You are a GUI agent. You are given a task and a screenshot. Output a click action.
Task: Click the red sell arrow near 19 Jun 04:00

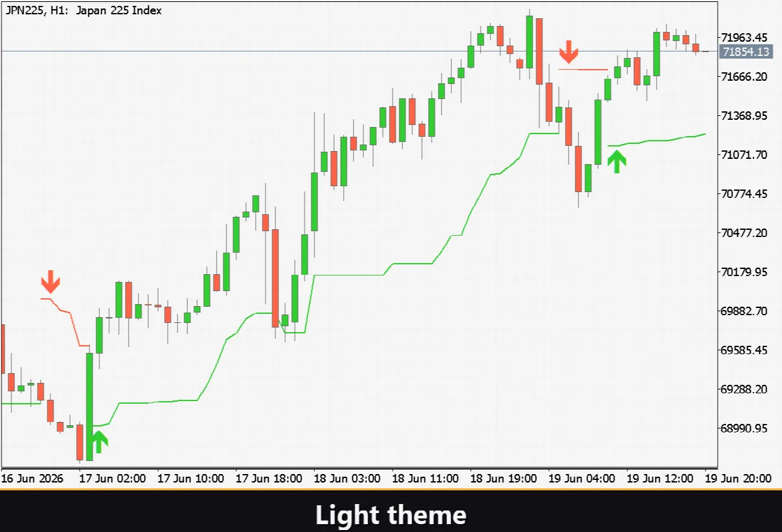(x=569, y=51)
